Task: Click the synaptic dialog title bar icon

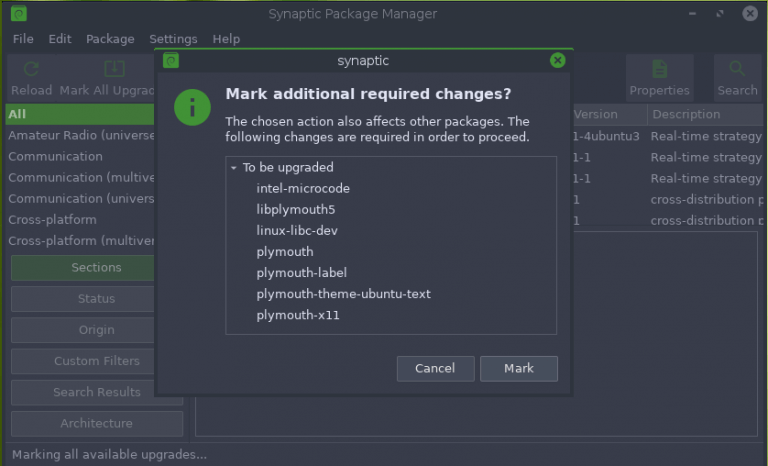Action: pyautogui.click(x=171, y=61)
